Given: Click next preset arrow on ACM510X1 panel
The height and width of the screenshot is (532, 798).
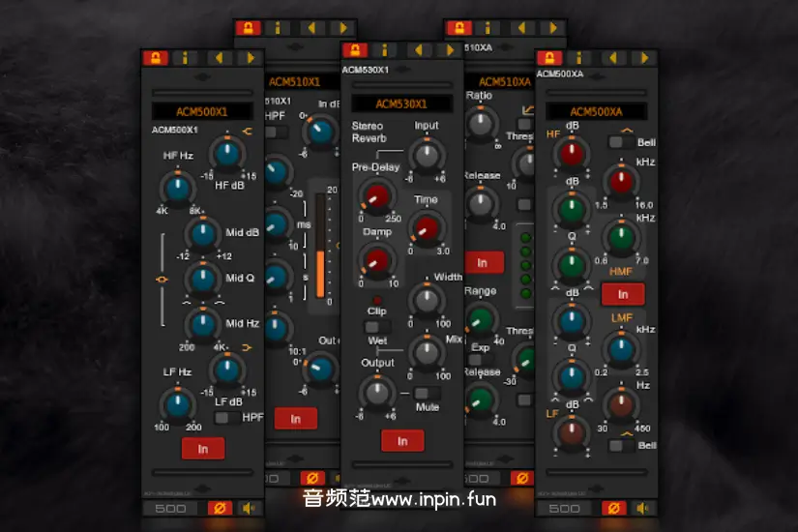Looking at the screenshot, I should 342,28.
